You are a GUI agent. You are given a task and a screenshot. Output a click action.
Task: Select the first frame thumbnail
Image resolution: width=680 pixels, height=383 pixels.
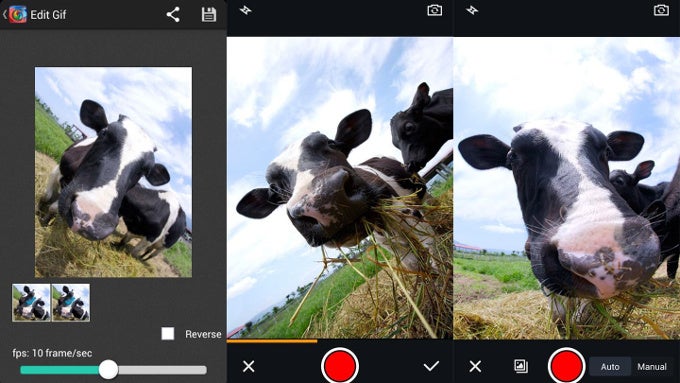click(31, 303)
